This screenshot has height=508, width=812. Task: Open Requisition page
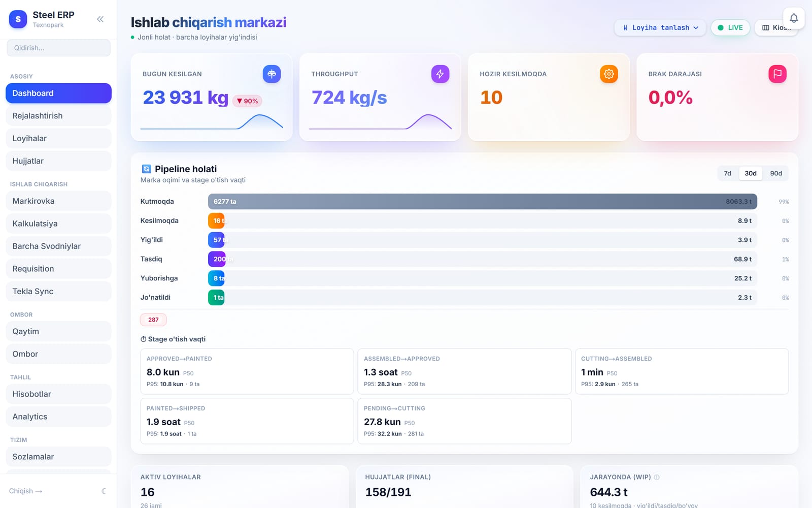coord(58,269)
